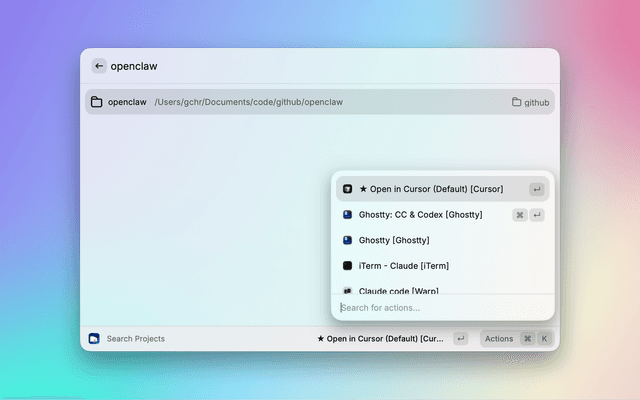
Task: Click the Cursor app icon in actions list
Action: coord(347,189)
